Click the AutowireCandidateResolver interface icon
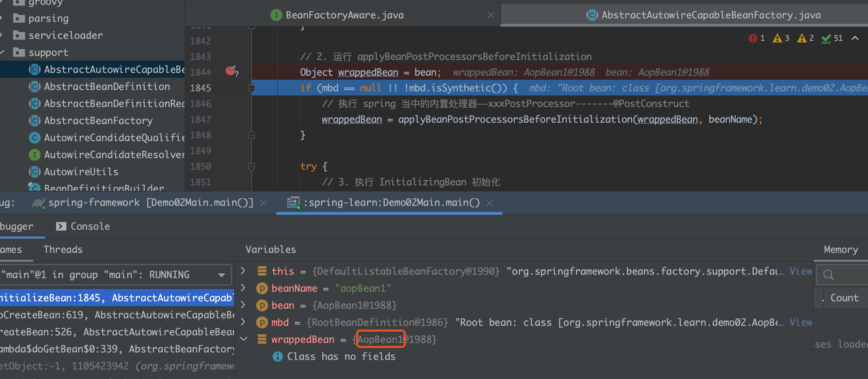The image size is (868, 379). point(34,155)
